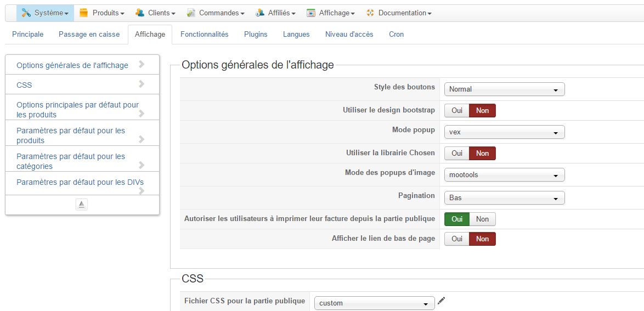Viewport: 644px width, 311px height.
Task: Click the Documentation lifebuoy icon
Action: click(370, 13)
